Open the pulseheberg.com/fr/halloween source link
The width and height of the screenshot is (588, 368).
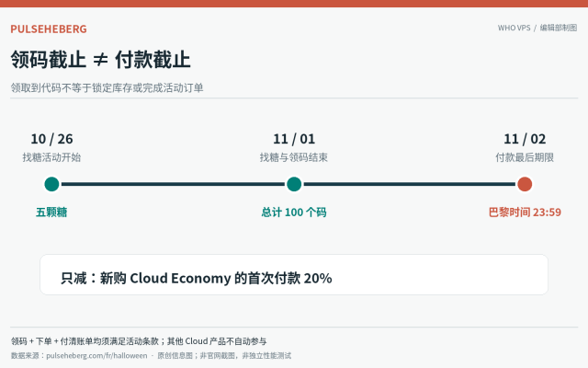click(96, 356)
